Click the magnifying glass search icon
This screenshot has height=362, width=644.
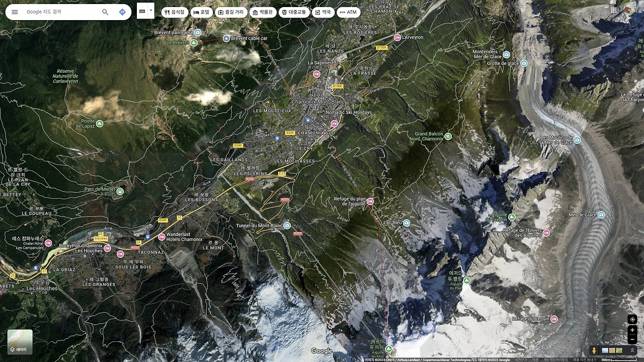(105, 12)
